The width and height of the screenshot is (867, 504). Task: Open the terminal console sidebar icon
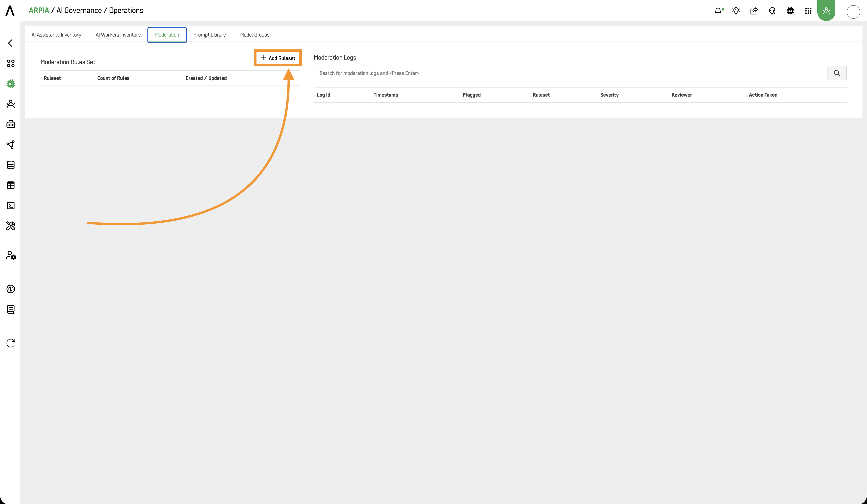(11, 206)
